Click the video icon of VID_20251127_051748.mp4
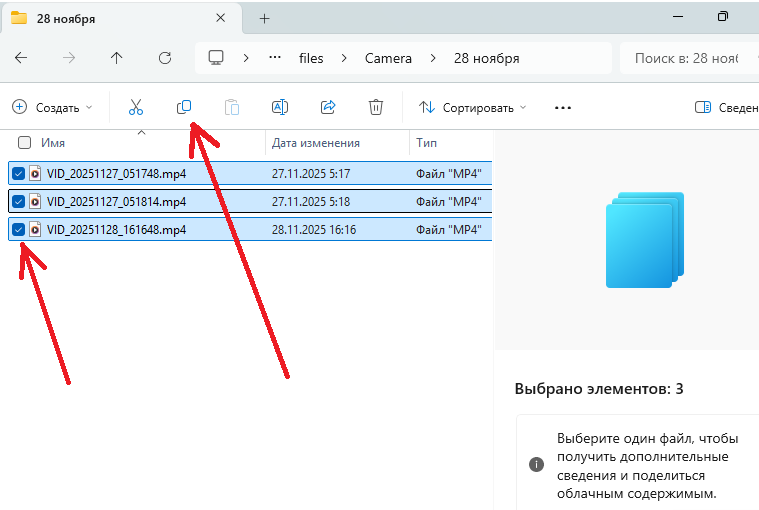Image resolution: width=759 pixels, height=510 pixels. (x=35, y=173)
